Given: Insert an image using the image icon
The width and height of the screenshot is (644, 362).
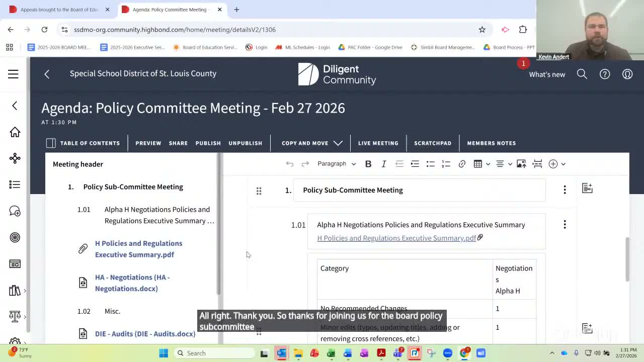Looking at the screenshot, I should pos(521,163).
